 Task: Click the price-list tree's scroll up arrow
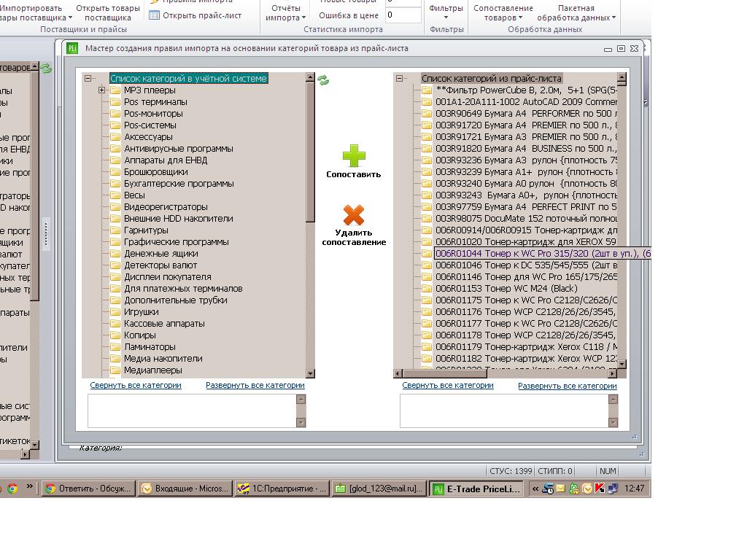[622, 77]
